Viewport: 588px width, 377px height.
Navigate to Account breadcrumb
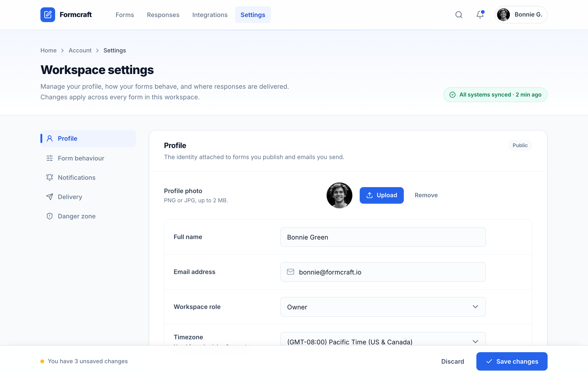[80, 50]
